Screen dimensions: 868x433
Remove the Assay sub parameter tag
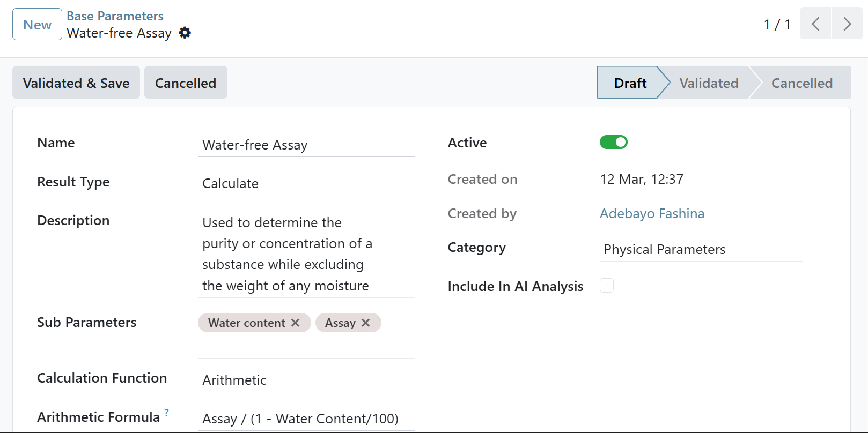click(366, 323)
